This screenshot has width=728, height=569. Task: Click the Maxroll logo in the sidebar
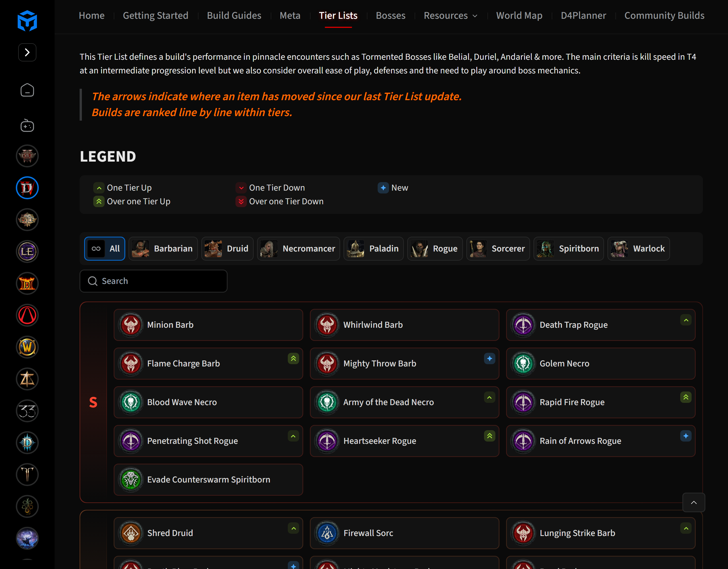[x=27, y=21]
